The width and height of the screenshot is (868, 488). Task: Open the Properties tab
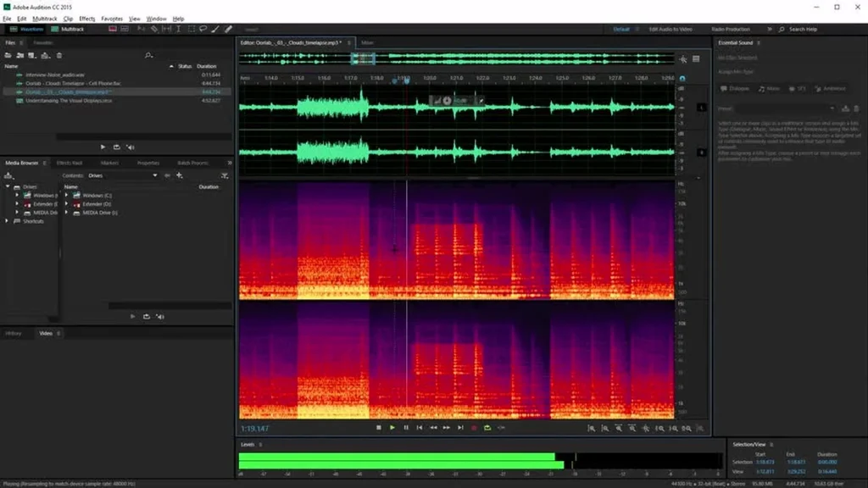pos(147,164)
